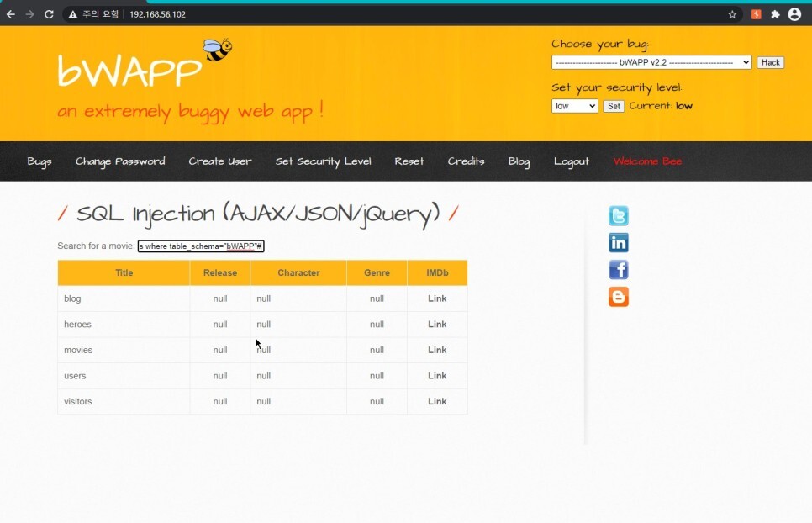Click the SQL Injection (AJAX/JSON/jQuery) heading
This screenshot has height=523, width=812.
[x=258, y=214]
